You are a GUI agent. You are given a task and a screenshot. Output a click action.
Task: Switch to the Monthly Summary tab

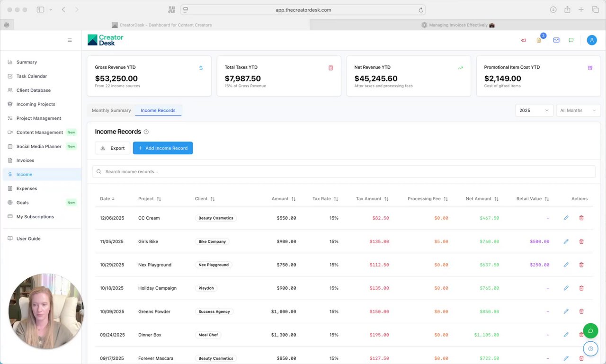(x=111, y=110)
